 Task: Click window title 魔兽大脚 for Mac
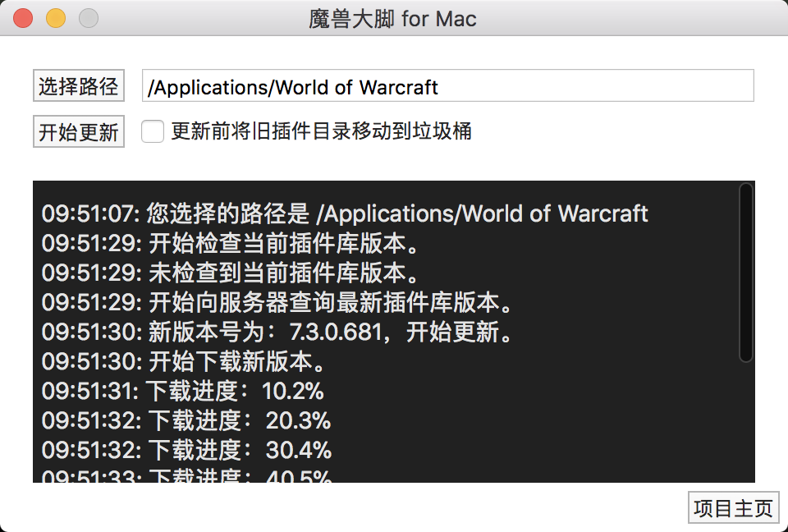tap(392, 19)
